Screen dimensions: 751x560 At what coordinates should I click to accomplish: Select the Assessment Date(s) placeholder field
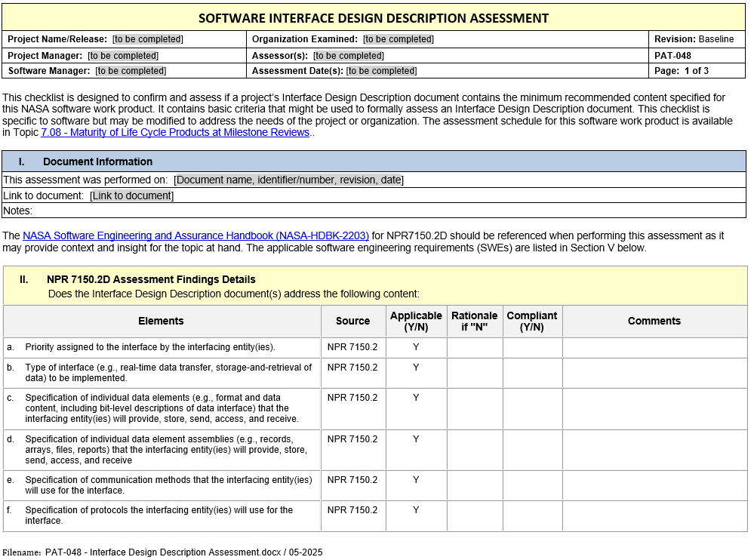(x=381, y=71)
